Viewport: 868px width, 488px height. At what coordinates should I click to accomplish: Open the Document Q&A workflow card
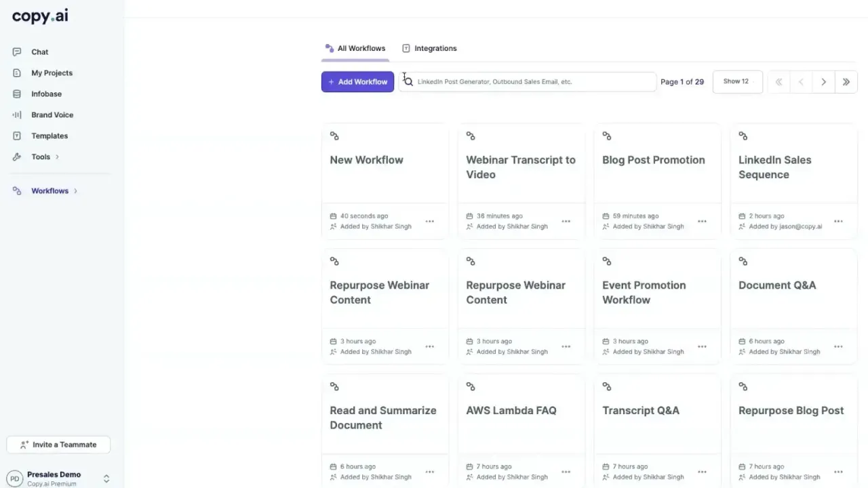point(793,305)
